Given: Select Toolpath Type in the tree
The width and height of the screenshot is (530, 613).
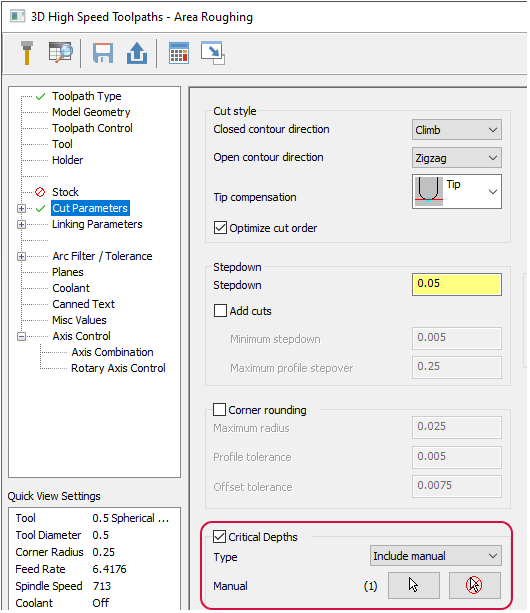Looking at the screenshot, I should click(x=87, y=96).
